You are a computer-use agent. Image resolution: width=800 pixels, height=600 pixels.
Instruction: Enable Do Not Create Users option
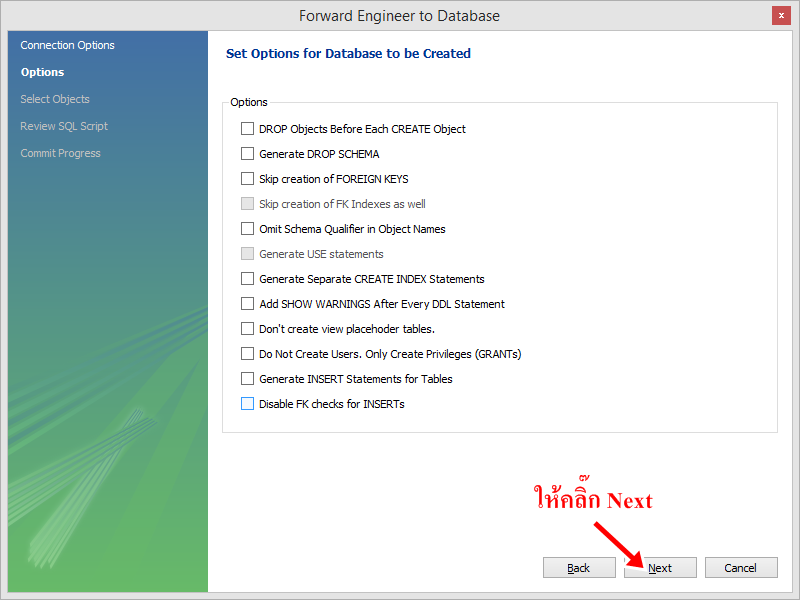(x=247, y=354)
